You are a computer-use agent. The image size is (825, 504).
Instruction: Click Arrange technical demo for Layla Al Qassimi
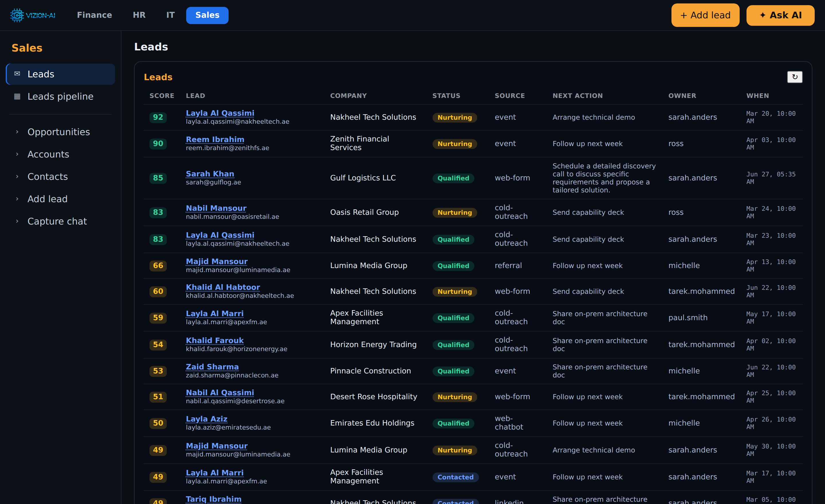594,117
